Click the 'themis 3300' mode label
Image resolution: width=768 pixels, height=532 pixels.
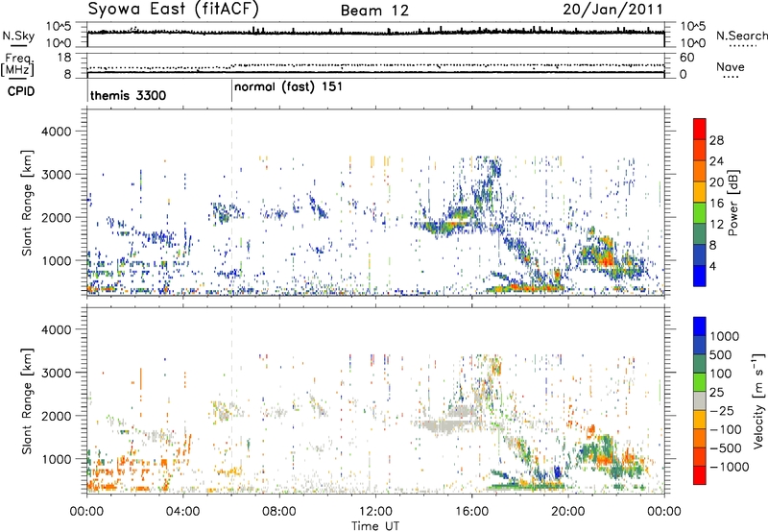pos(129,95)
